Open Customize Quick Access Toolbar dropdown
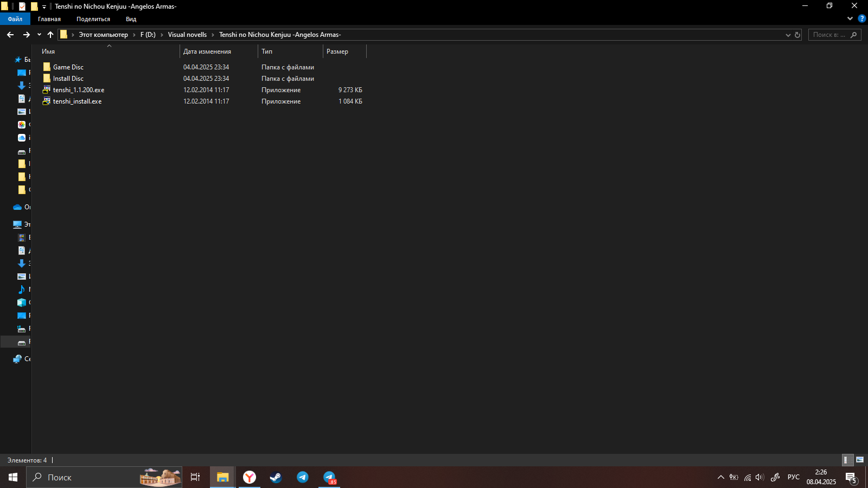Screen dimensions: 868x488 click(x=44, y=7)
